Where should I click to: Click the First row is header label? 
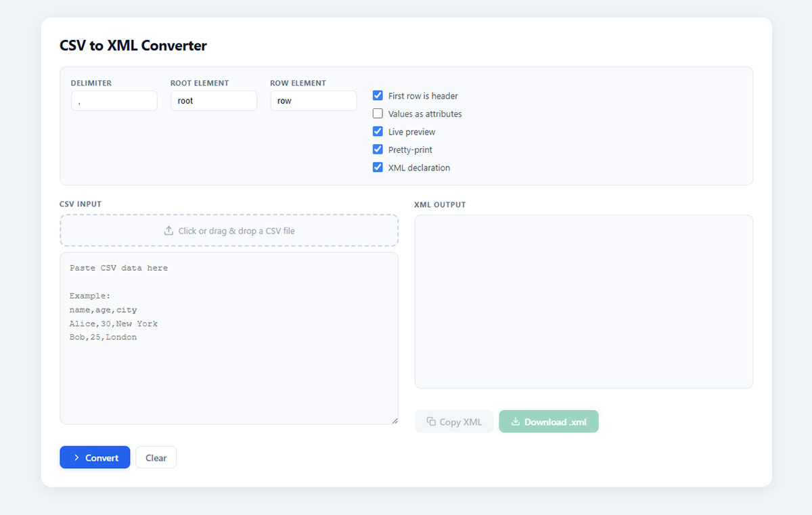[423, 96]
